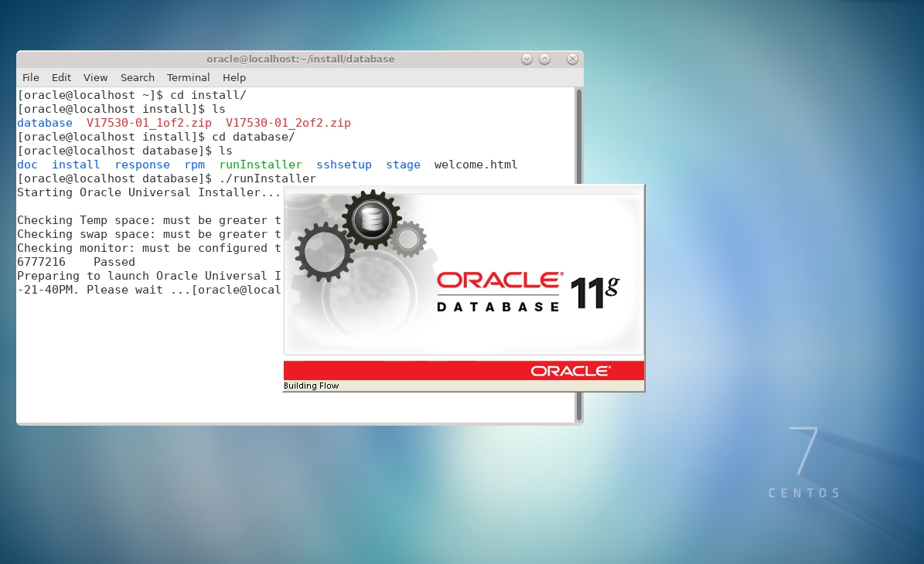Screen dimensions: 924x564
Task: Open the Terminal menu
Action: pyautogui.click(x=188, y=78)
